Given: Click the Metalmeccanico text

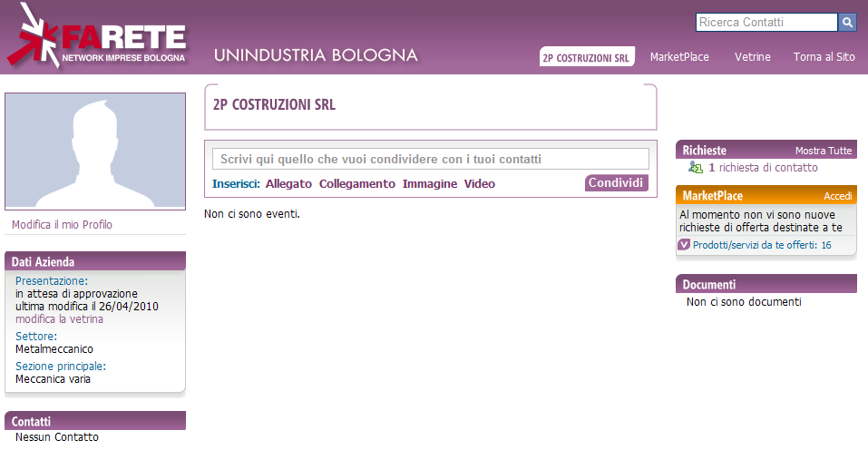Looking at the screenshot, I should [54, 349].
